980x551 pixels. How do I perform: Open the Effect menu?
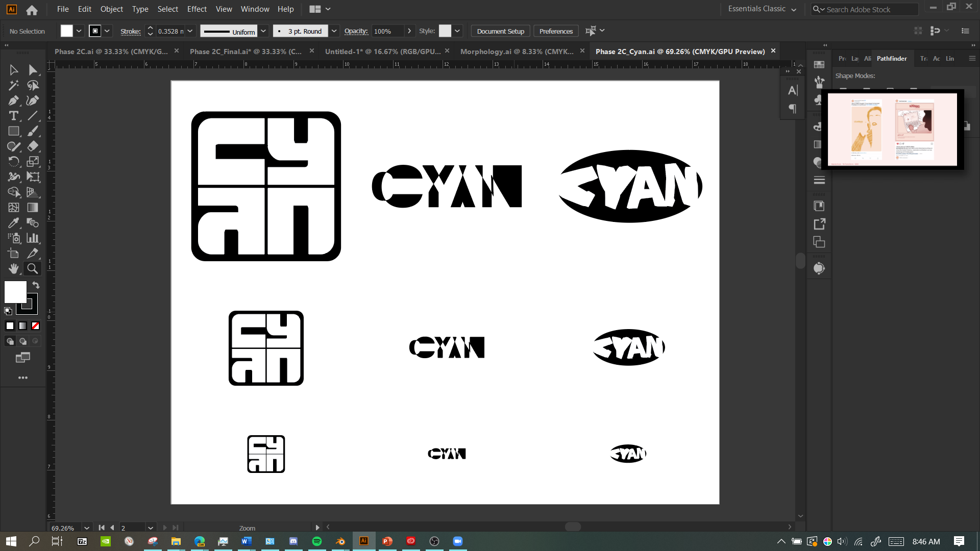point(197,9)
